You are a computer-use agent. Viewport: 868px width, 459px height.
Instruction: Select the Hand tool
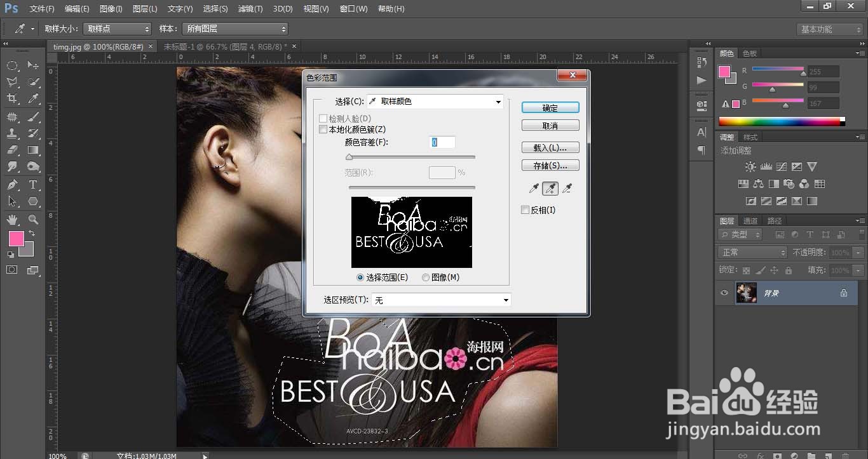point(12,220)
